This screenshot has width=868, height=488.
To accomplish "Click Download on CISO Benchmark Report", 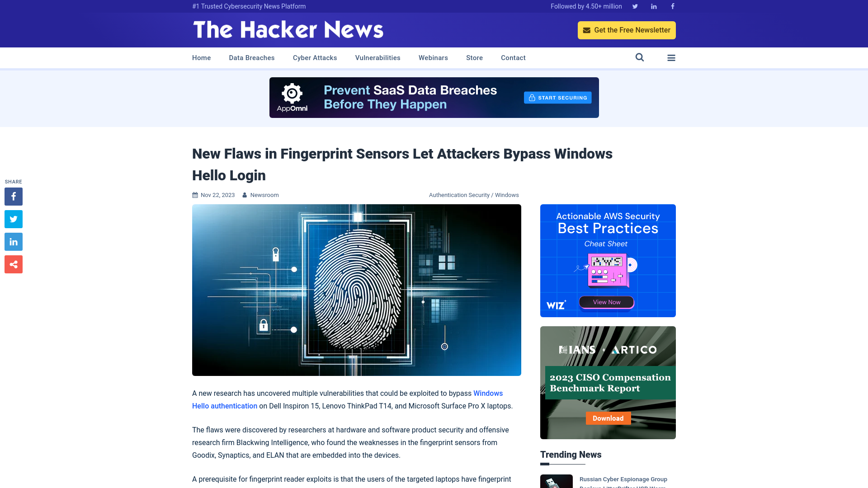I will [x=608, y=418].
